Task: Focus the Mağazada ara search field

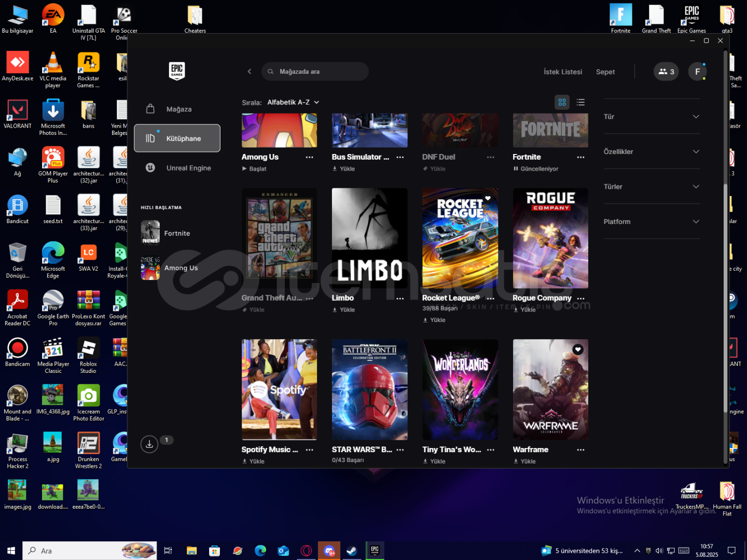Action: [x=315, y=72]
